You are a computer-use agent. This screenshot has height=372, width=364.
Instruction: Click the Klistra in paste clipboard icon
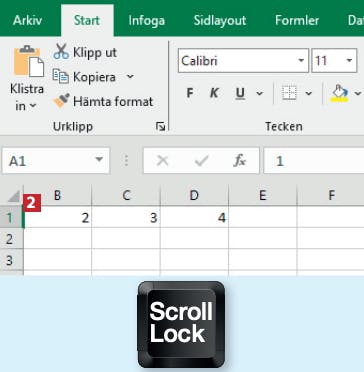(x=29, y=62)
